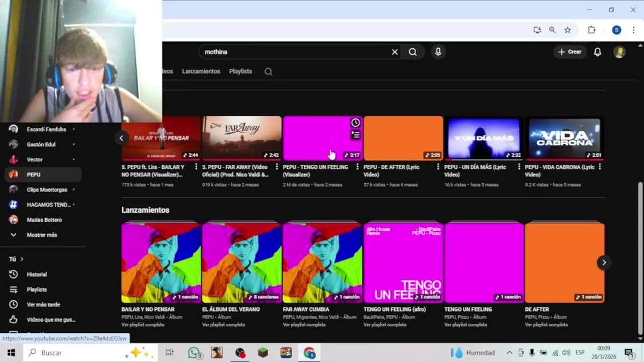The height and width of the screenshot is (362, 644).
Task: Open the Windows Start menu
Action: pos(11,352)
